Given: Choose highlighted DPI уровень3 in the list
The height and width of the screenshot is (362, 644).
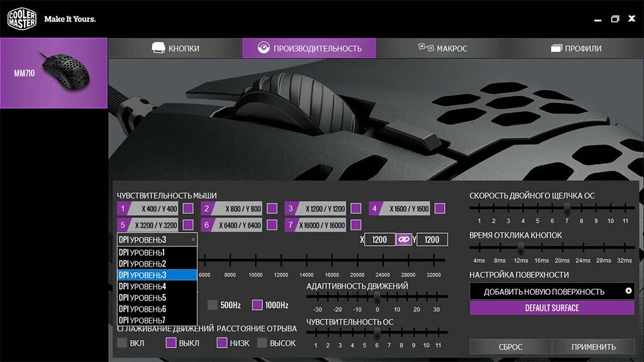Looking at the screenshot, I should tap(157, 275).
